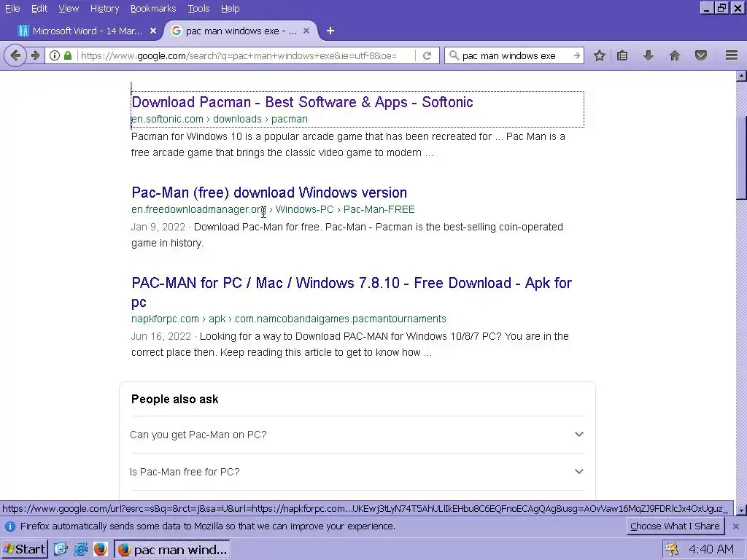The height and width of the screenshot is (560, 747).
Task: Click the People also ask heading
Action: (175, 399)
